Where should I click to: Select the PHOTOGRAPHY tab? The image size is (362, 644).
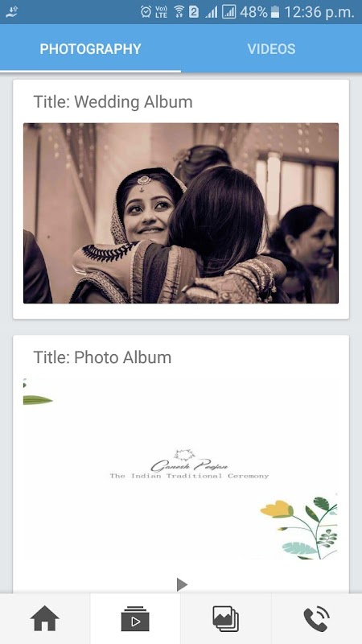click(90, 49)
